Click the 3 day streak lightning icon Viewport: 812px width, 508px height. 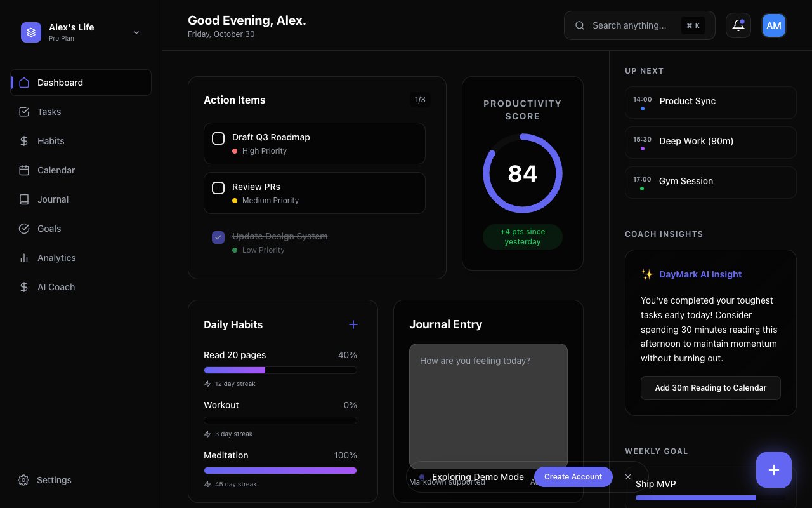(x=207, y=434)
